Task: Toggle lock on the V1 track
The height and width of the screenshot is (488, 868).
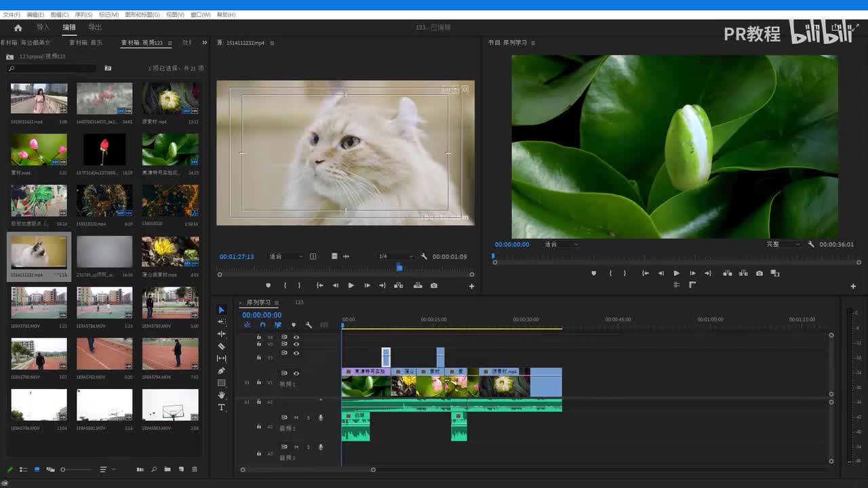Action: 259,382
